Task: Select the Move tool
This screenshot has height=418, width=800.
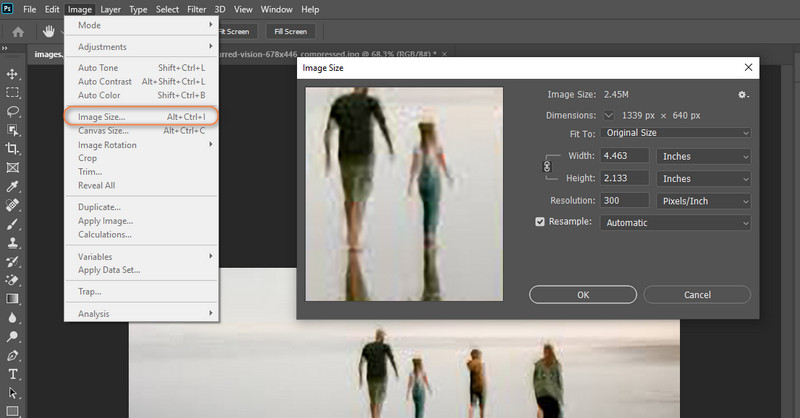Action: pos(13,74)
